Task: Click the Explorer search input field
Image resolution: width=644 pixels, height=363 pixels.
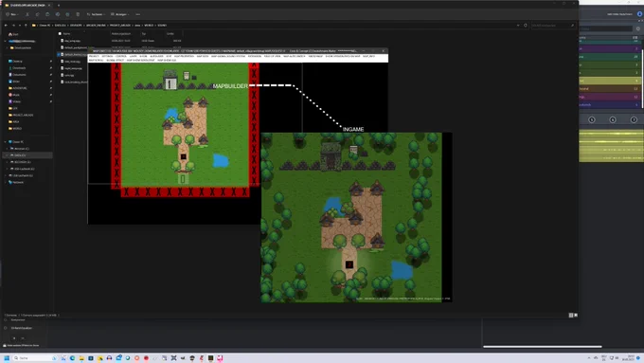Action: point(553,26)
